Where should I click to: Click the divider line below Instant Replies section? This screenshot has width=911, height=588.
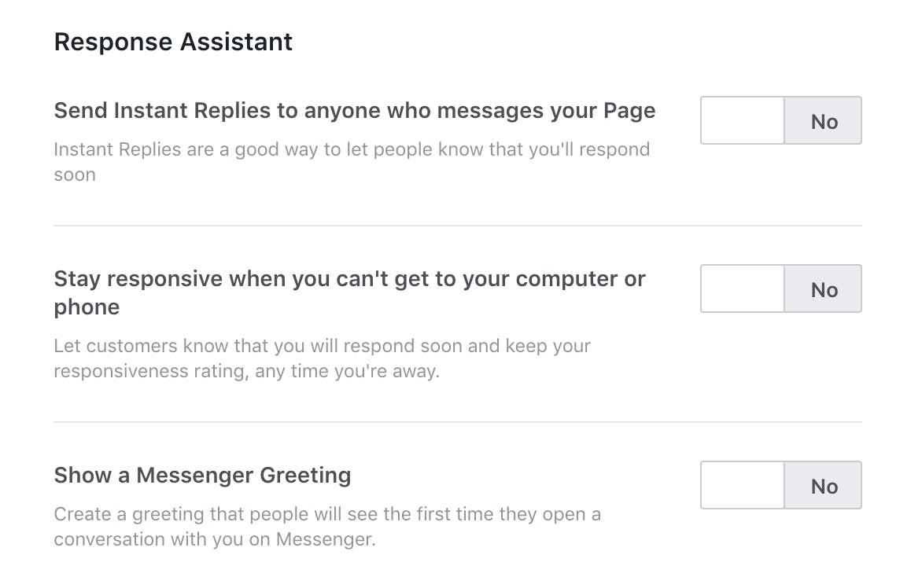457,226
